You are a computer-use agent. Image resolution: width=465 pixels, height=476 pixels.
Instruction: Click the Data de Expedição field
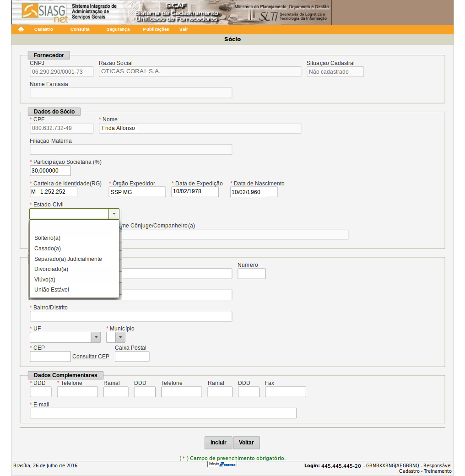click(195, 192)
